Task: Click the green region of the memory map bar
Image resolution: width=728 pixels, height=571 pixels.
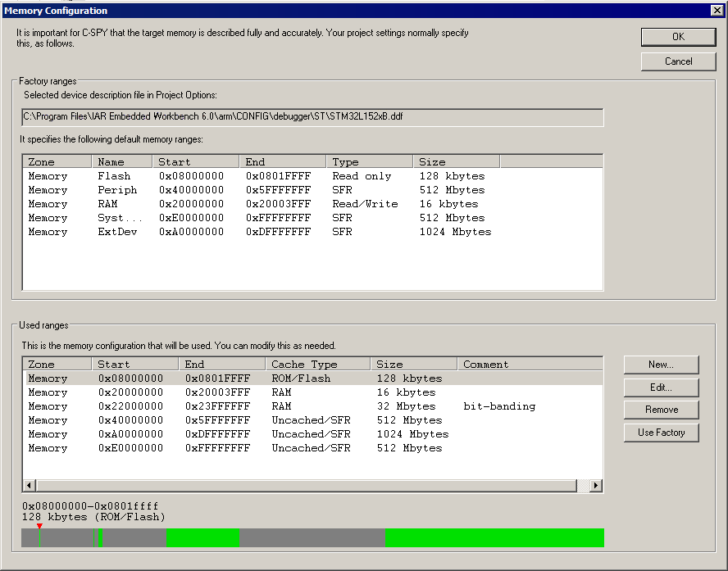Action: click(x=492, y=538)
